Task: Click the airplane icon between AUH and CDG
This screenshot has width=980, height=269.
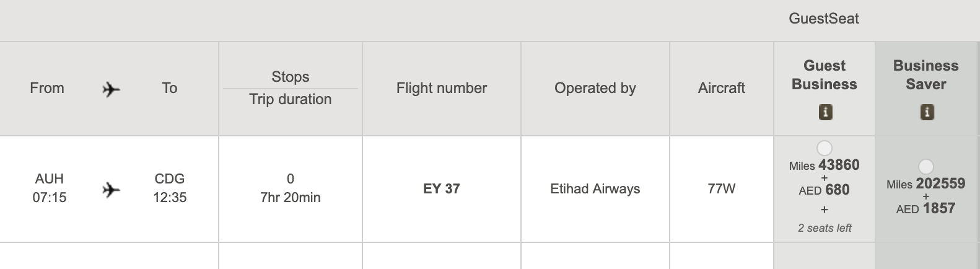Action: pos(111,190)
